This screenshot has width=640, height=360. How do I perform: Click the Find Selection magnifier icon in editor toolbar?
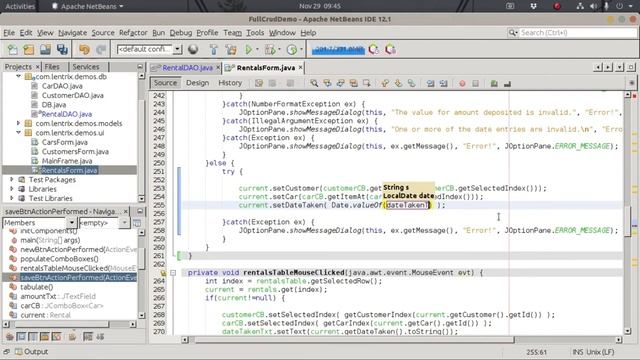click(314, 83)
